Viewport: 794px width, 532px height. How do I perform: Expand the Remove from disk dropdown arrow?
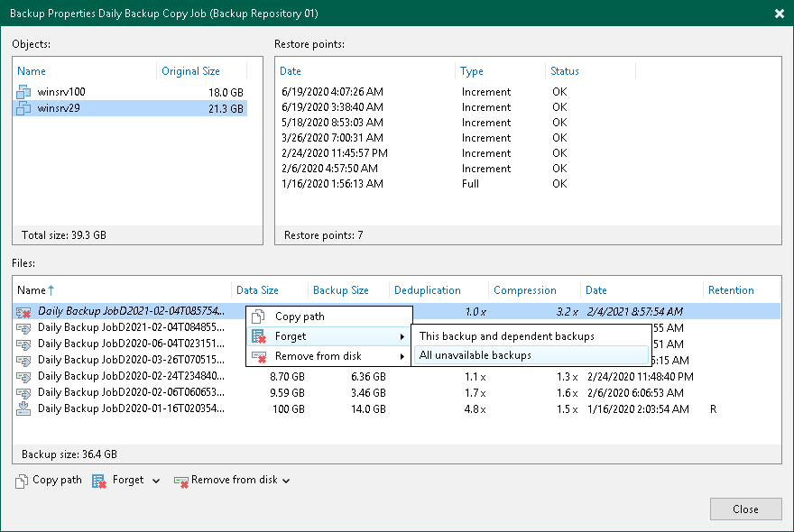286,480
